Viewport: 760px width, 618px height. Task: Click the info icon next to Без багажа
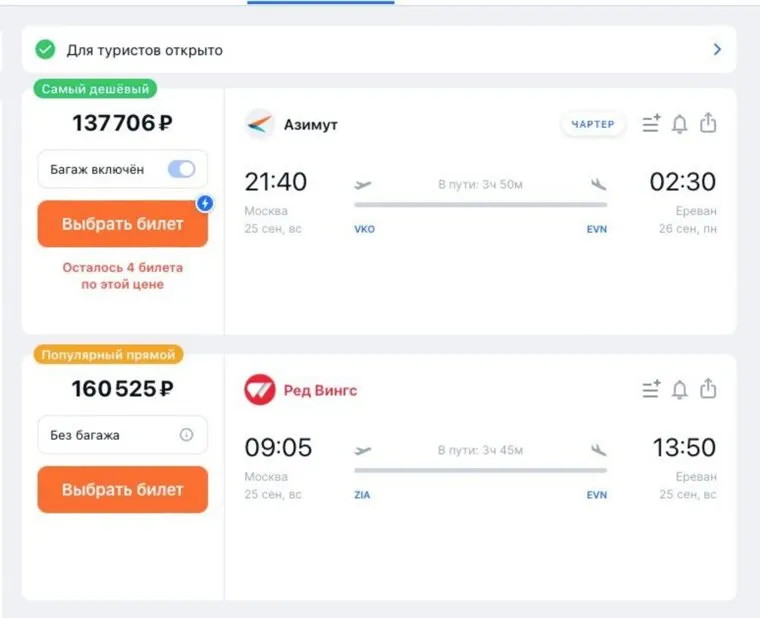click(186, 435)
